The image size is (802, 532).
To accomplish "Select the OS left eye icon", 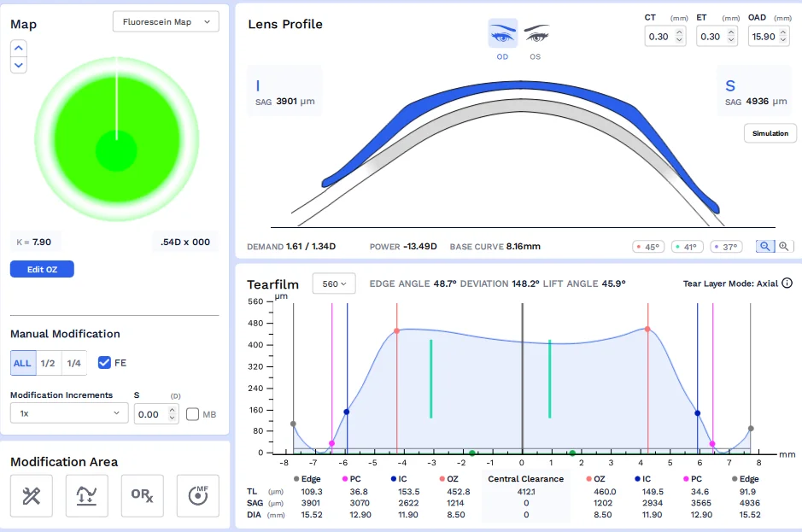I will (536, 34).
